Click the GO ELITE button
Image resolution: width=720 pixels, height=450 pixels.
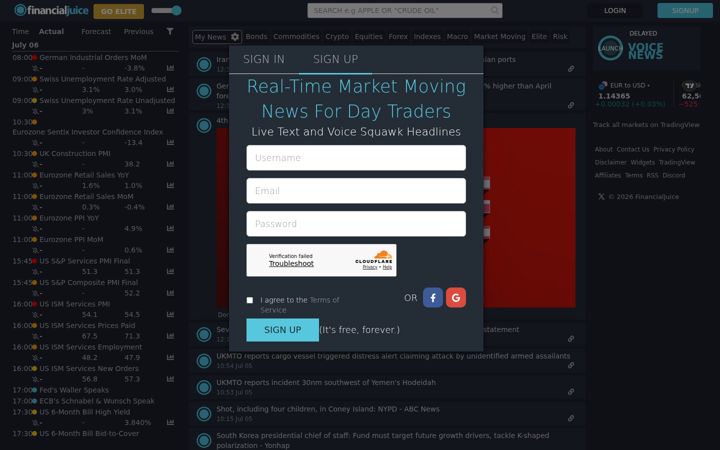pos(118,11)
